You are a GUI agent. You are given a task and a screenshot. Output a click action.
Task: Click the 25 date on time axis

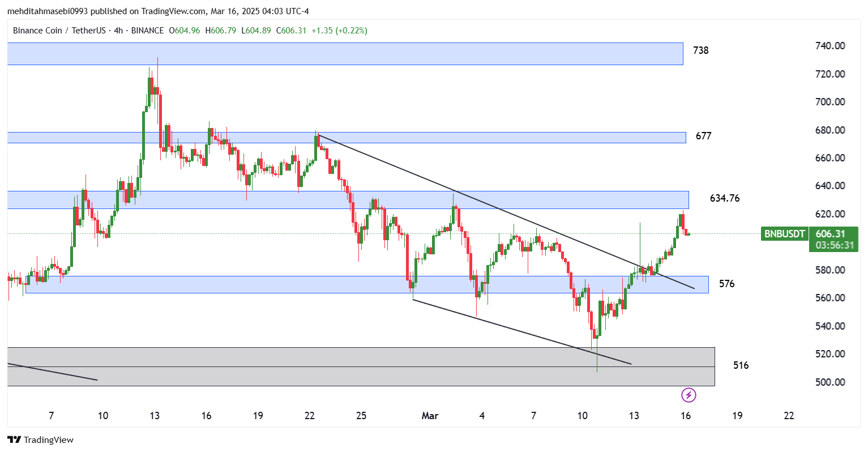(361, 416)
